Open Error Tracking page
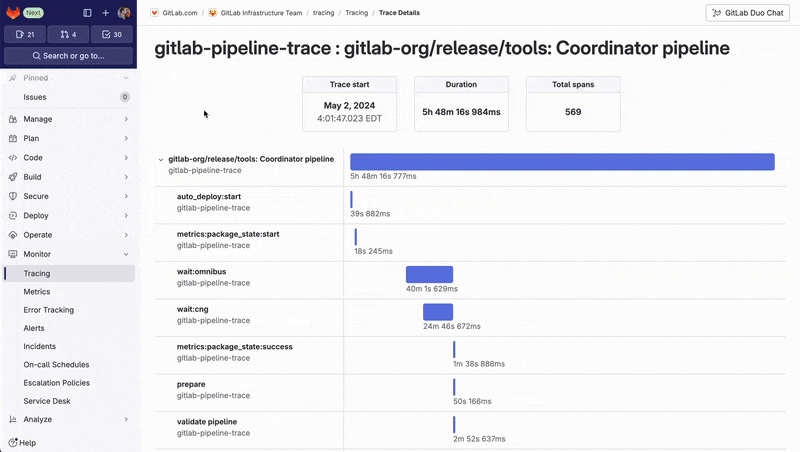The width and height of the screenshot is (800, 452). click(x=69, y=310)
